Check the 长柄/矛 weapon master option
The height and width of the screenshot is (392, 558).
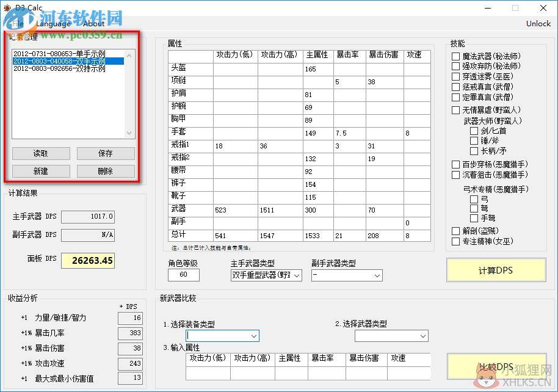[474, 151]
